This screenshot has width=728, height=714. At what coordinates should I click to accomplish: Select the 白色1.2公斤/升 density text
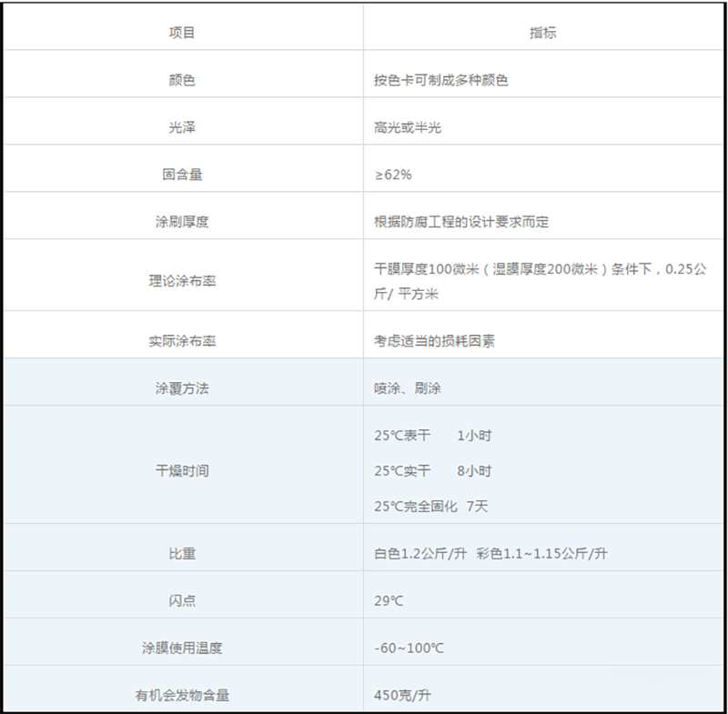[420, 554]
